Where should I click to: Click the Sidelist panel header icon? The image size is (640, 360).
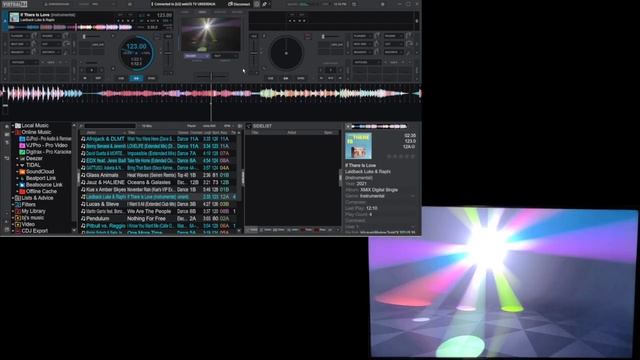249,126
